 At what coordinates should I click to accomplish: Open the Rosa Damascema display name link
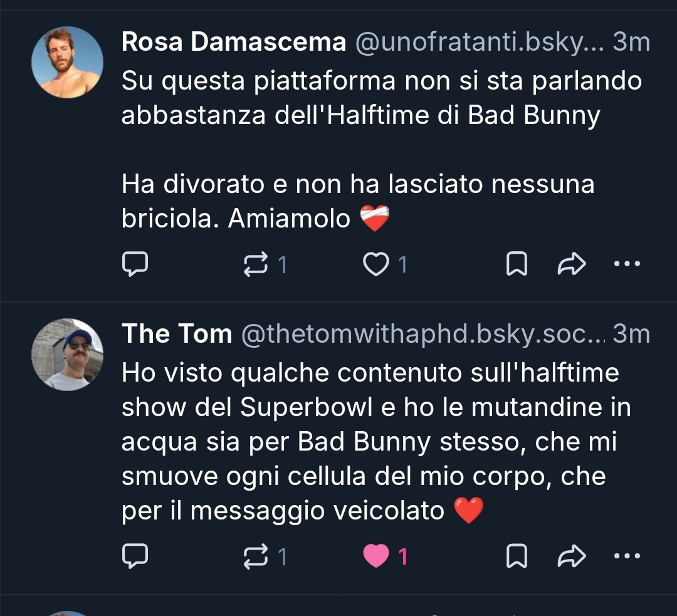233,43
